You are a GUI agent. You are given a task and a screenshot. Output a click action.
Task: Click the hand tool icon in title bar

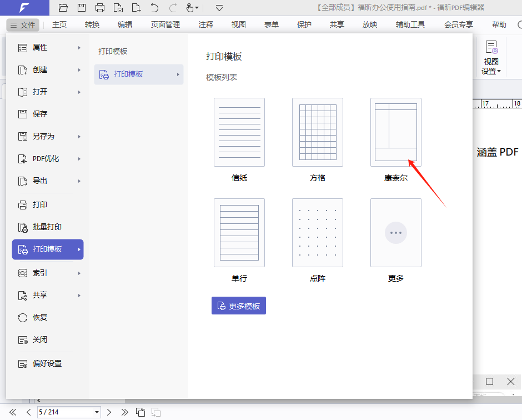pyautogui.click(x=189, y=8)
